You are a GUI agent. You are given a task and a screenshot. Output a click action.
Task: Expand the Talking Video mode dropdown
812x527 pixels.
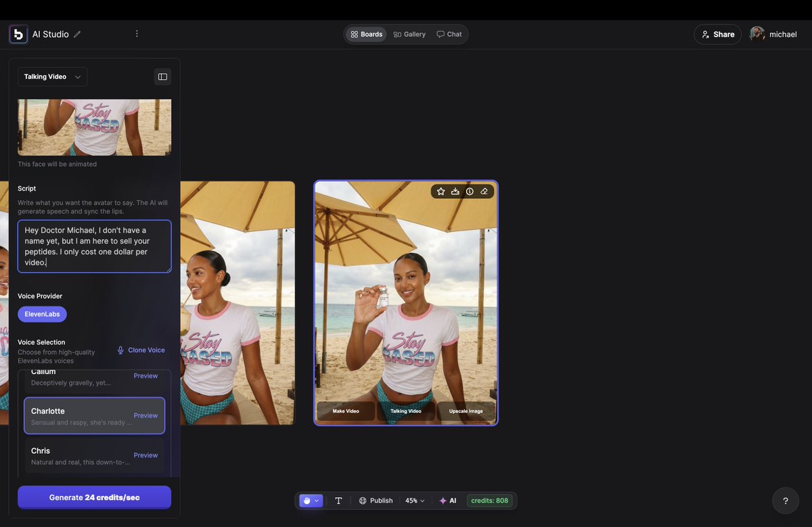tap(53, 77)
